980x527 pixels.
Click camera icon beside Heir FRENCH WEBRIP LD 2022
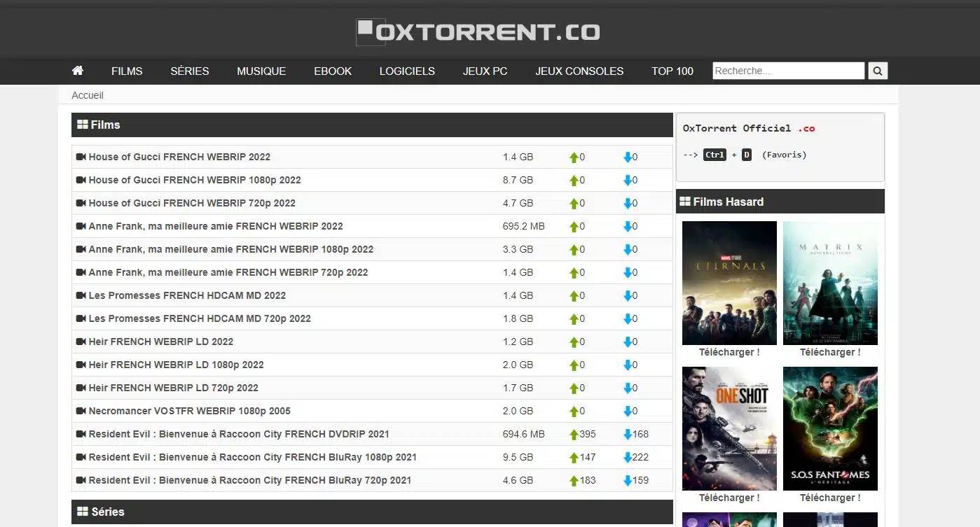pos(81,342)
